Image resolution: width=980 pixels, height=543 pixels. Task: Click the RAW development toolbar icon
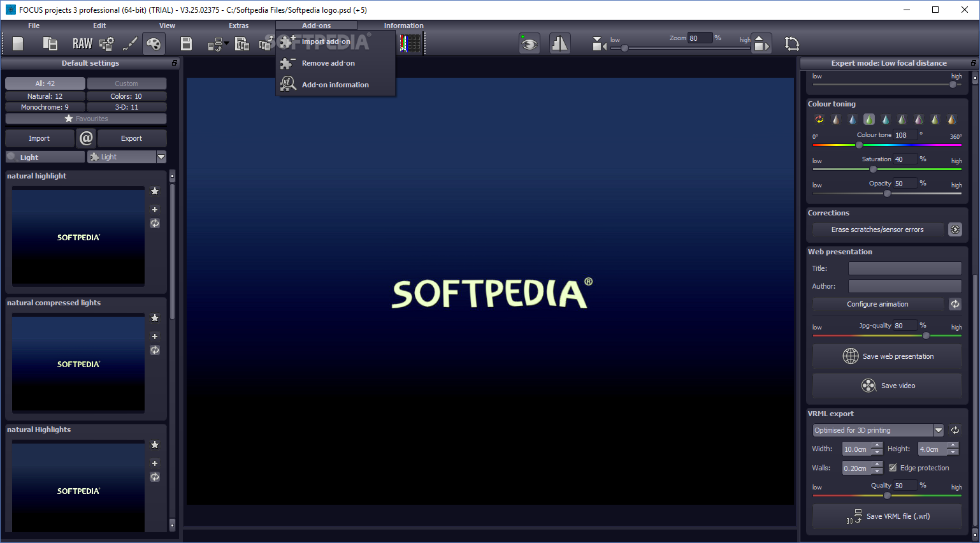tap(82, 43)
